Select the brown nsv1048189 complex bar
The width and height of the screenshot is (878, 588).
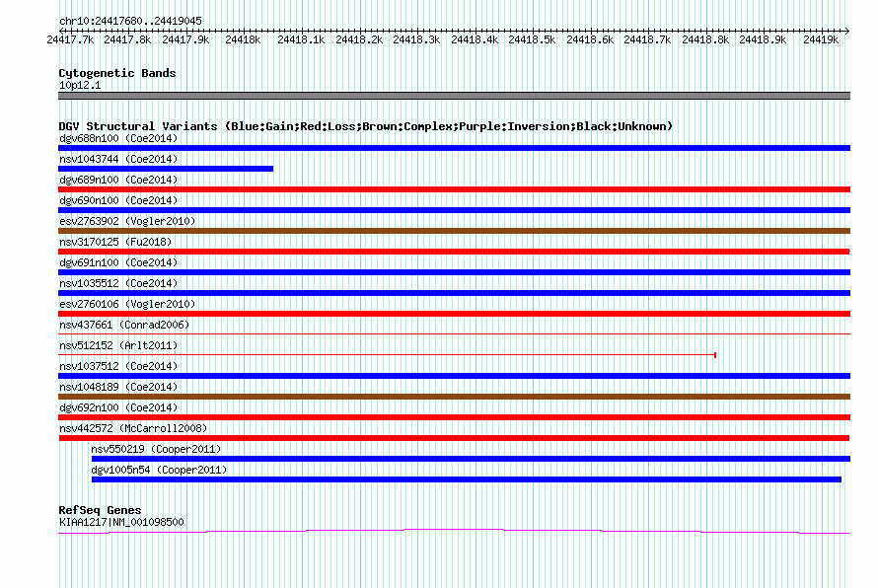tap(454, 397)
